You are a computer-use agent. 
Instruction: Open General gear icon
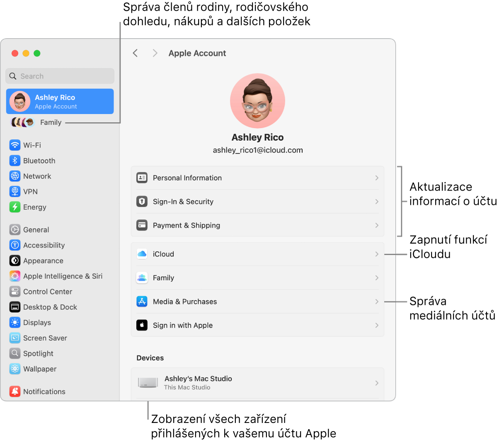coord(15,229)
